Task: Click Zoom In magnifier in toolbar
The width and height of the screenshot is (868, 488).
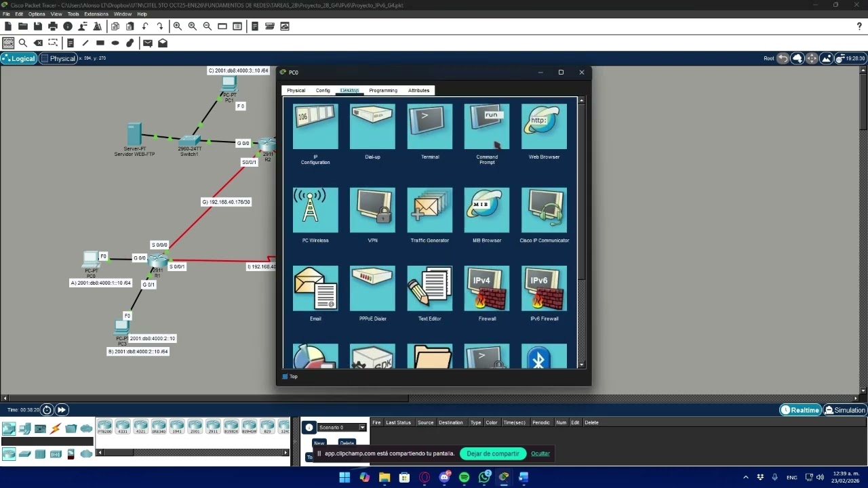Action: click(x=178, y=26)
